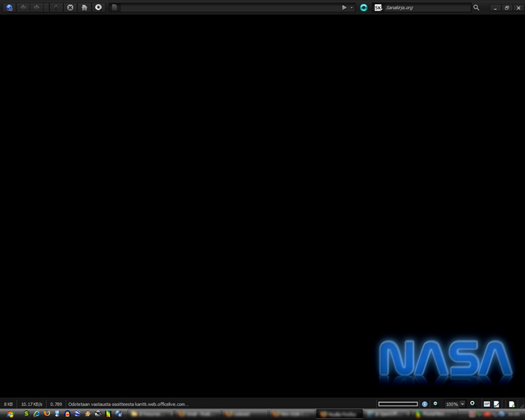This screenshot has width=525, height=420.
Task: Click the page loading progress bar
Action: [398, 404]
